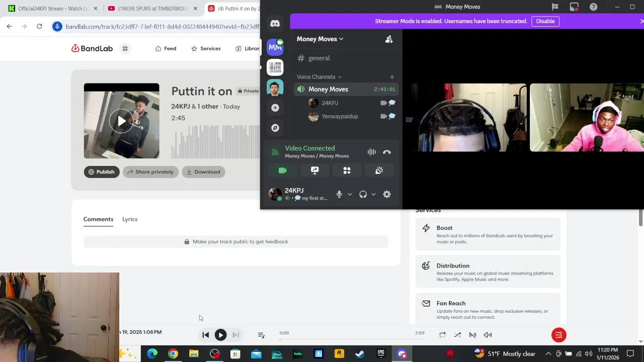The image size is (644, 362).
Task: Expand the Money Moves server dropdown
Action: (320, 39)
